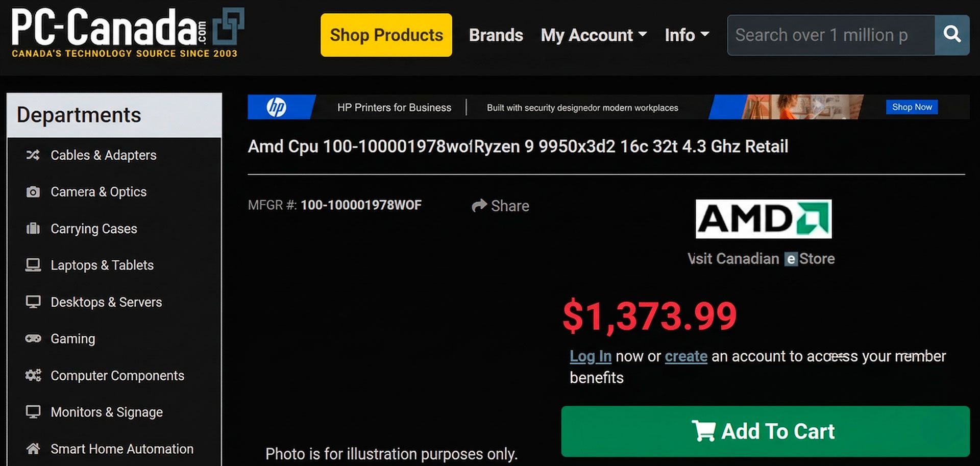980x466 pixels.
Task: Click the Shop Products button
Action: tap(386, 35)
